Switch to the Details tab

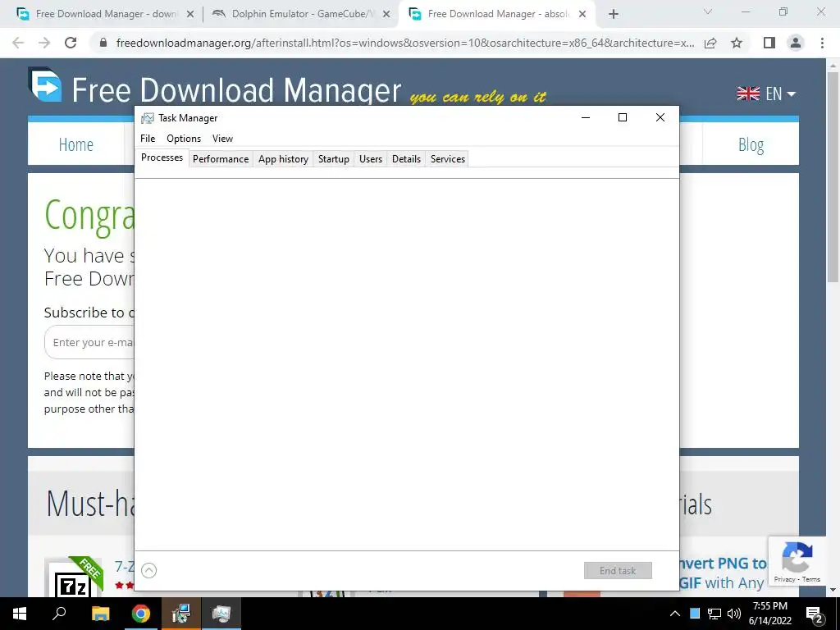pyautogui.click(x=406, y=159)
